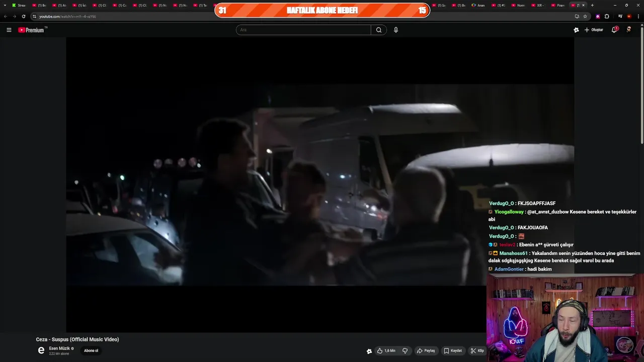Open the Chrome profile icon in toolbar
Screen dimensions: 644x362
[629, 17]
